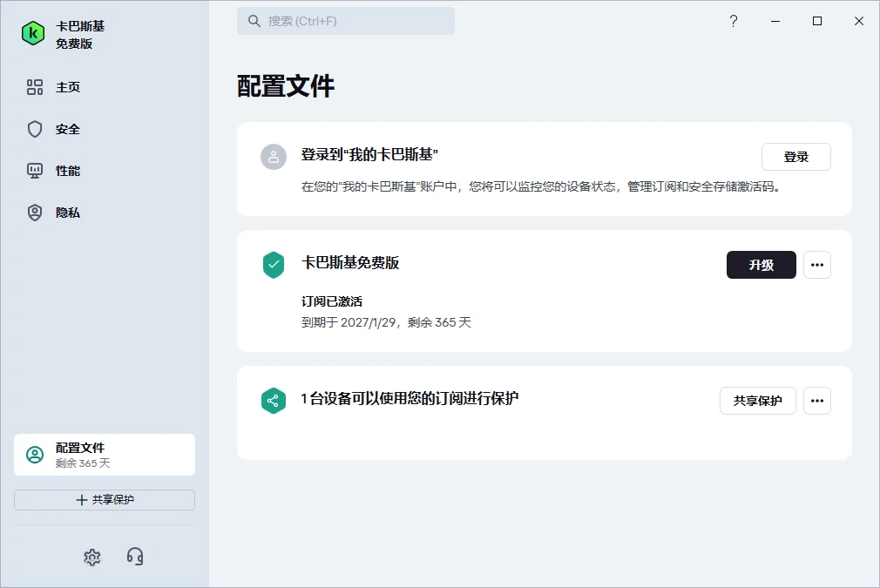The width and height of the screenshot is (880, 588).
Task: Open the 主页 home page
Action: (x=68, y=87)
